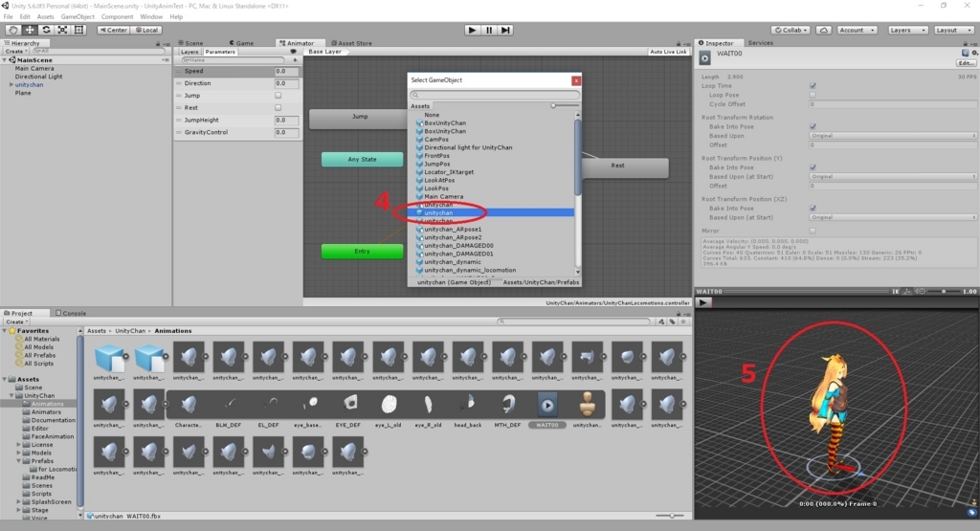The image size is (980, 531).
Task: Select unitychan_ARpose1 in the list
Action: (453, 230)
